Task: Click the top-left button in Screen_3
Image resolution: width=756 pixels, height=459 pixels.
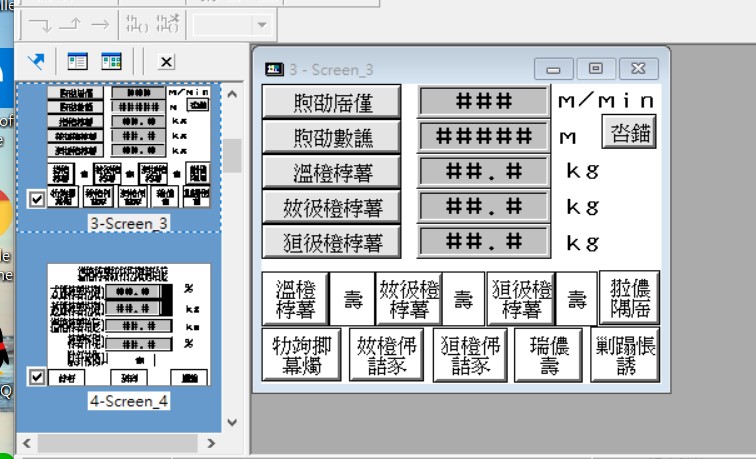Action: pos(331,101)
